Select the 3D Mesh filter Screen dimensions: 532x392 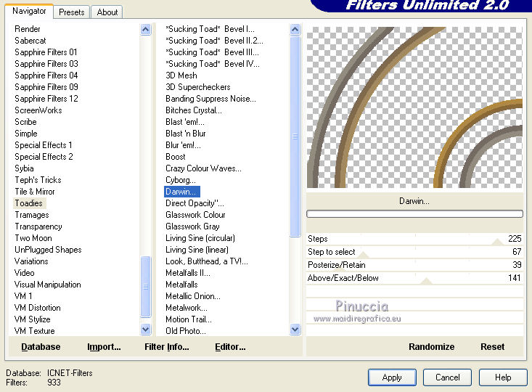[x=181, y=75]
